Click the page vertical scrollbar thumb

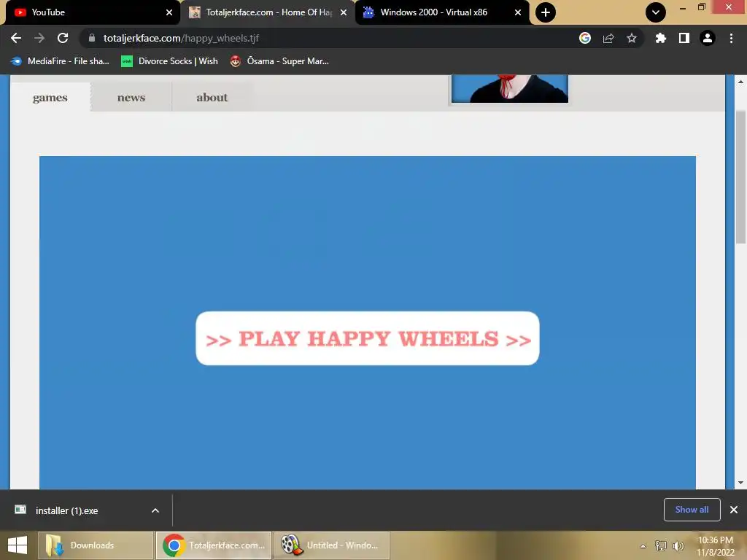point(740,176)
